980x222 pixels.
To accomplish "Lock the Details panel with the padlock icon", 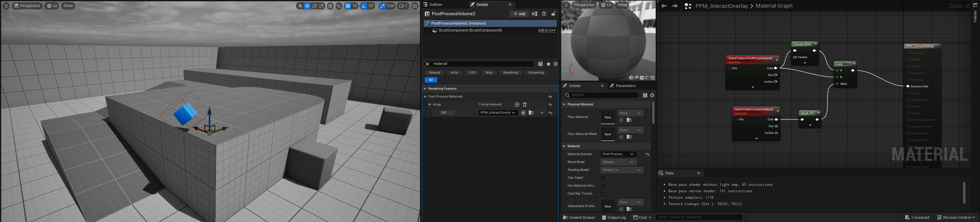I will click(x=554, y=14).
